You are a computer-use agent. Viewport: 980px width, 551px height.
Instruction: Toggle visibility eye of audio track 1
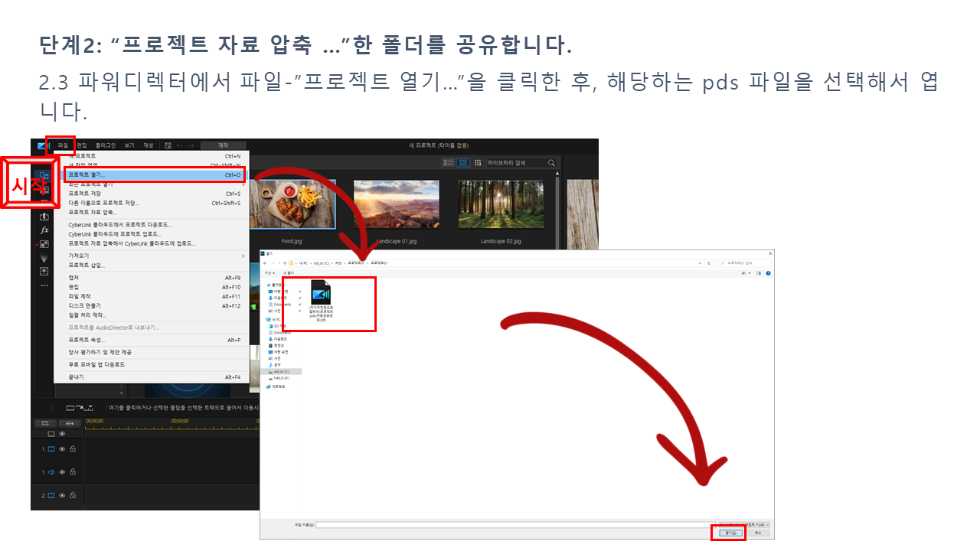pyautogui.click(x=62, y=472)
